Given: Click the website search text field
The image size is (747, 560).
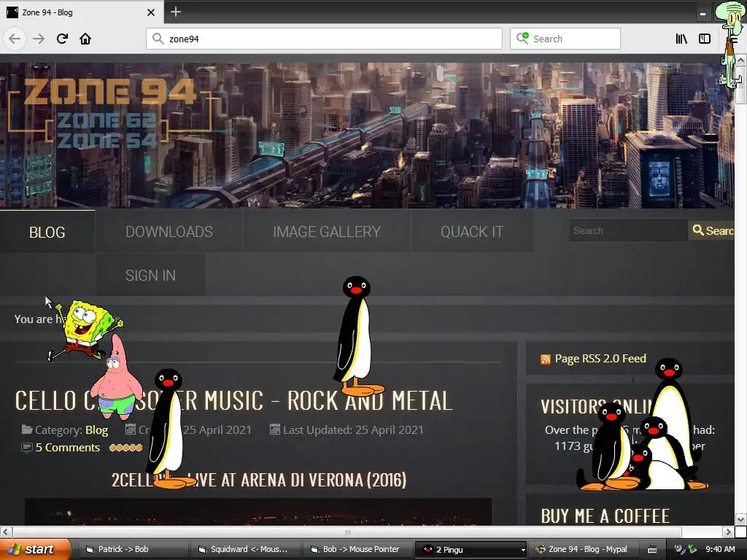Looking at the screenshot, I should [628, 230].
